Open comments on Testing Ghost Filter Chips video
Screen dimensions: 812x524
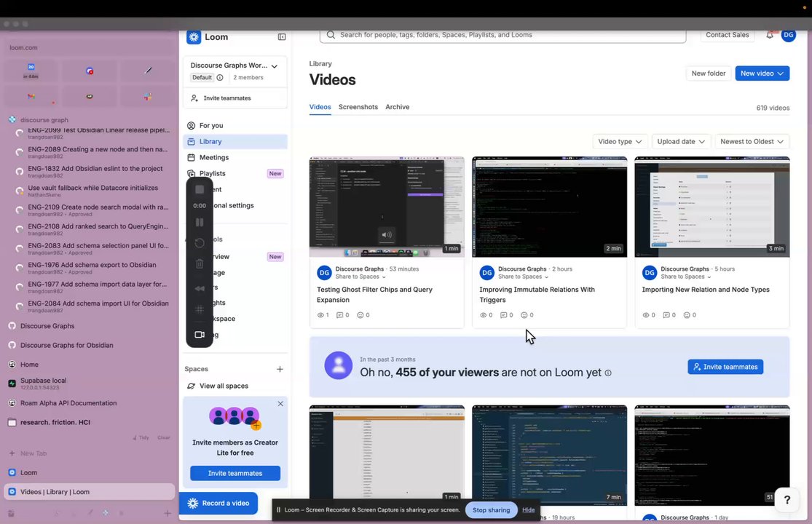pos(339,315)
